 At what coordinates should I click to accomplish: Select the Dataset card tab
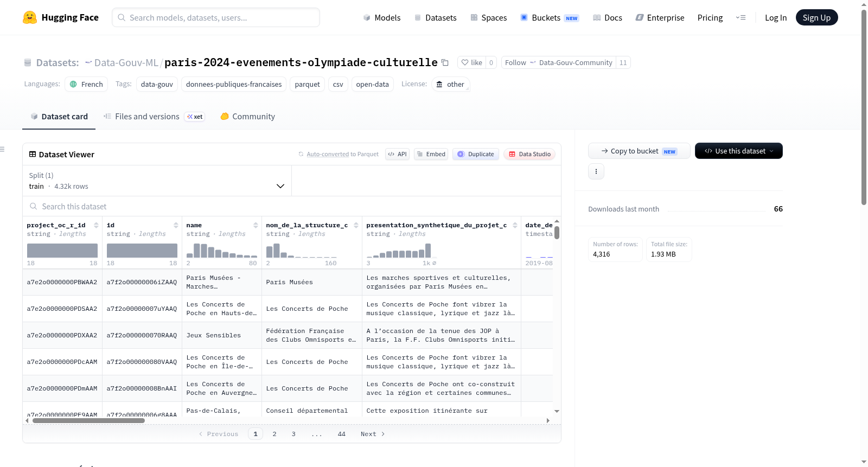59,116
